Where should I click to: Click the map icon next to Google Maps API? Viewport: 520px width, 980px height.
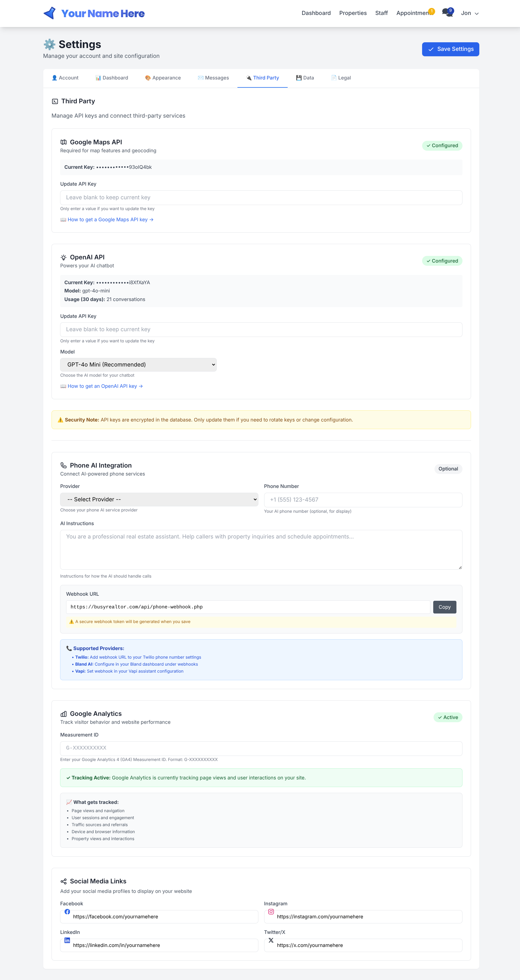click(64, 142)
